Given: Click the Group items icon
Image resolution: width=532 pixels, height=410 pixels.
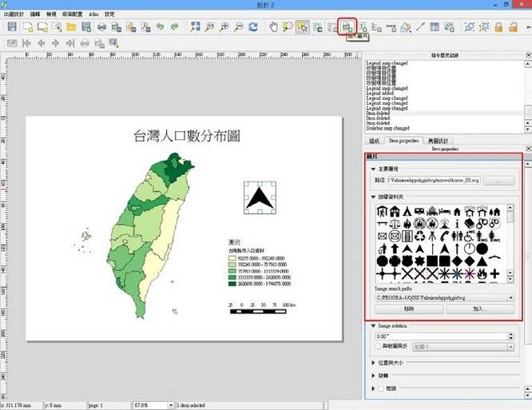Looking at the screenshot, I should tap(470, 27).
